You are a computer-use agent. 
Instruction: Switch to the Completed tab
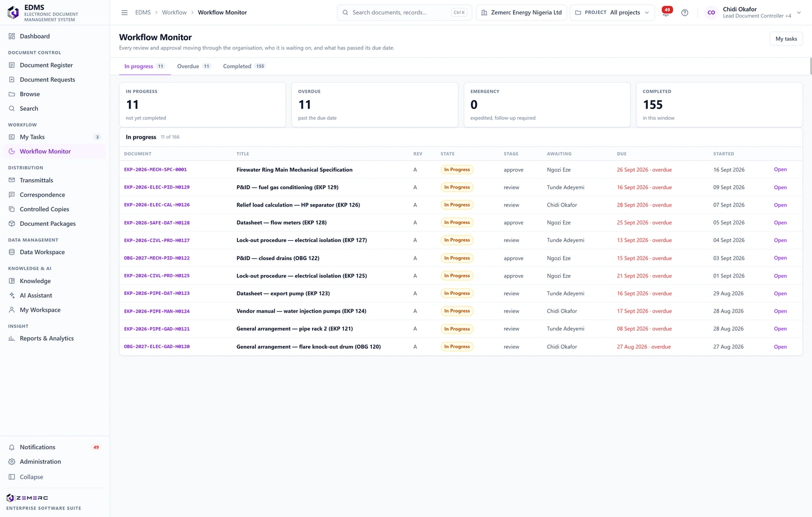pyautogui.click(x=244, y=66)
